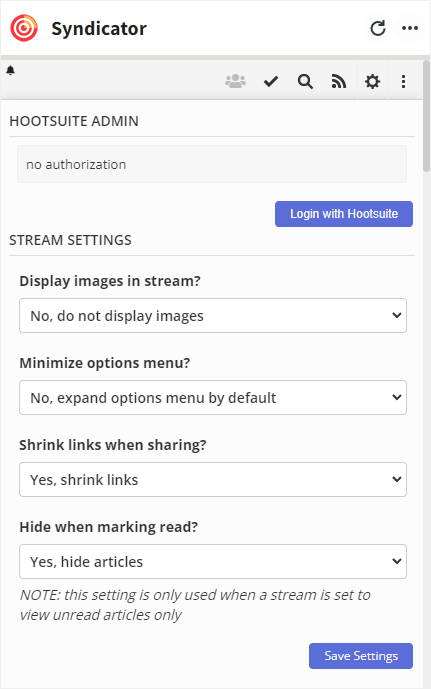
Task: Open the three-dot stream options menu
Action: pyautogui.click(x=410, y=28)
